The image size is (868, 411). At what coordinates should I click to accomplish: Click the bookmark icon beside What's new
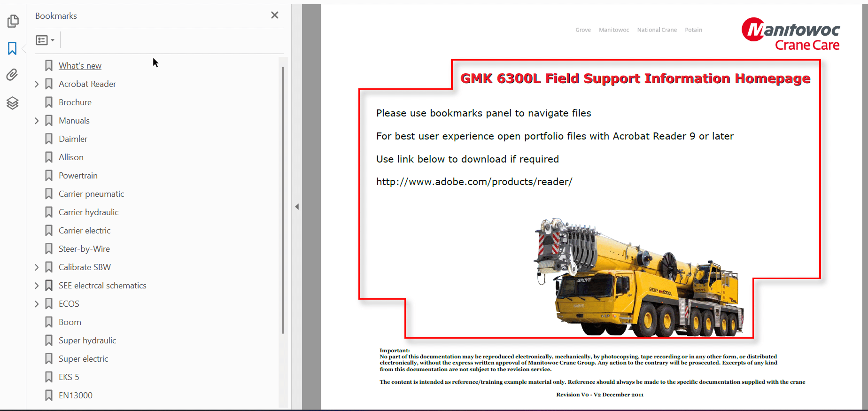click(49, 66)
